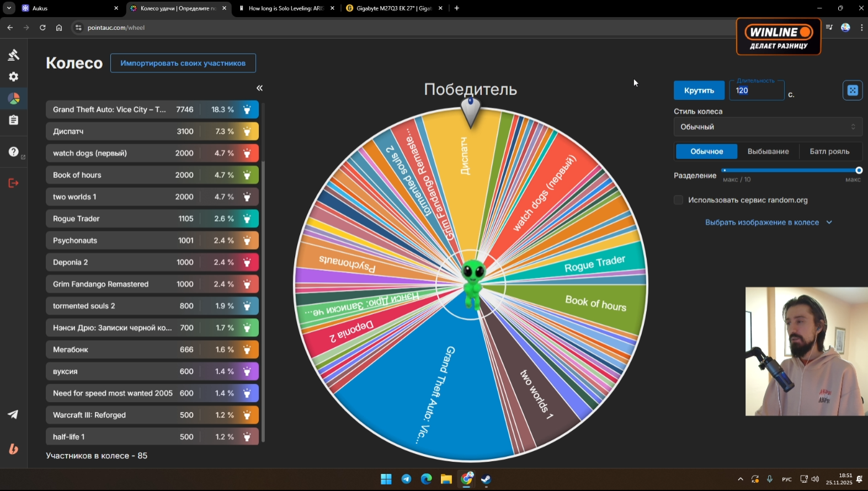Open File Explorer from the taskbar
Image resolution: width=868 pixels, height=491 pixels.
446,479
